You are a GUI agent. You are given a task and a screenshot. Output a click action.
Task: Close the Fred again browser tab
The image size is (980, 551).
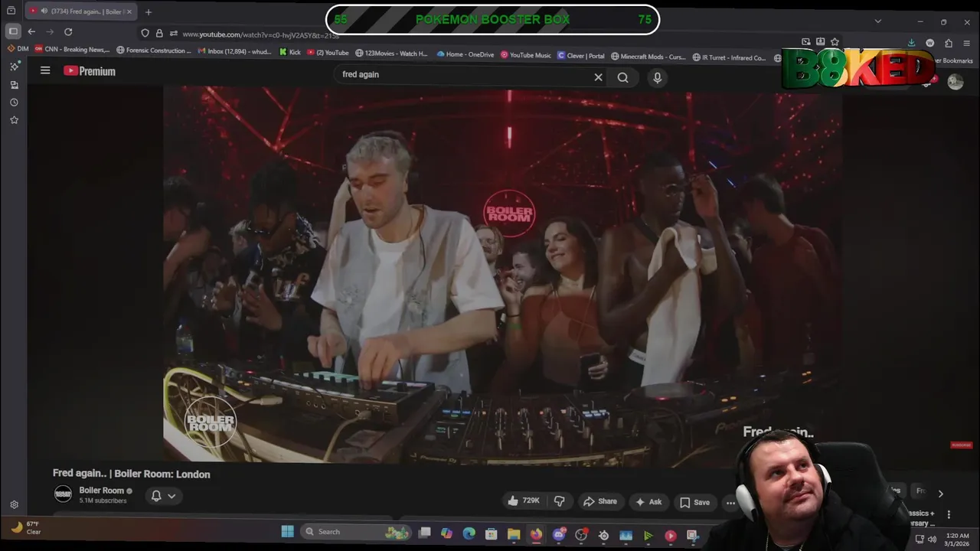[x=129, y=11]
